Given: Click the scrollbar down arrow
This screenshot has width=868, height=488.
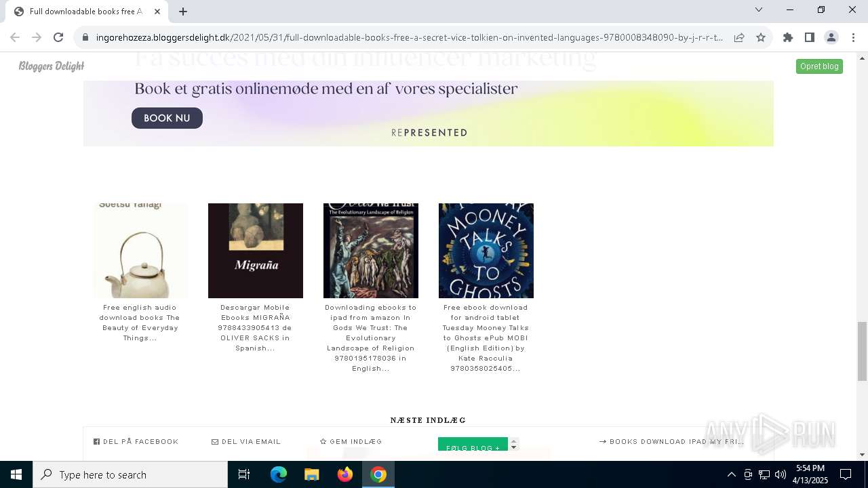Looking at the screenshot, I should (x=862, y=455).
